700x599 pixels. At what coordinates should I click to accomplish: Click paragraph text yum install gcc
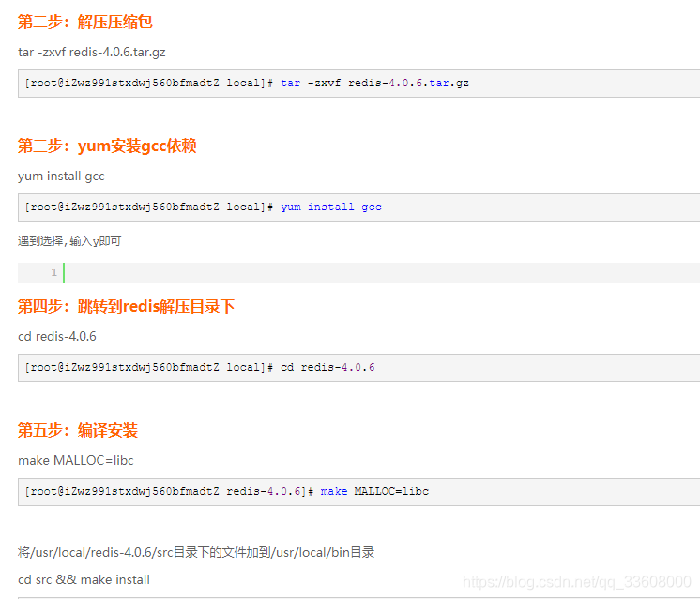pos(61,176)
